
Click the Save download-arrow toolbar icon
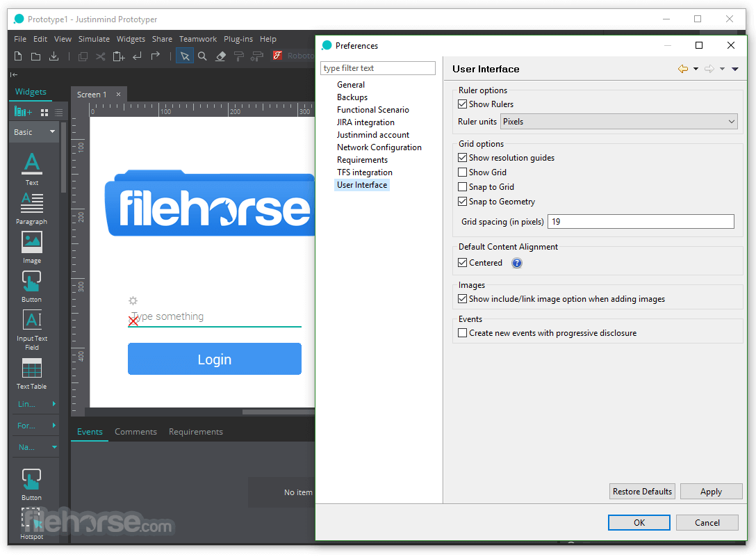pyautogui.click(x=54, y=56)
